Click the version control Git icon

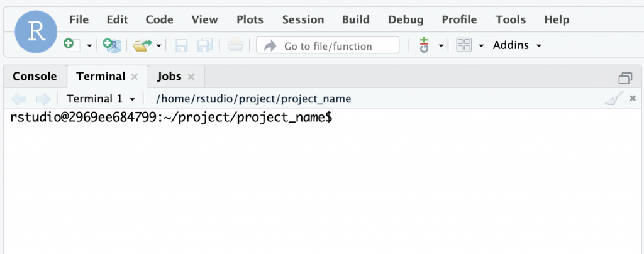pyautogui.click(x=424, y=45)
